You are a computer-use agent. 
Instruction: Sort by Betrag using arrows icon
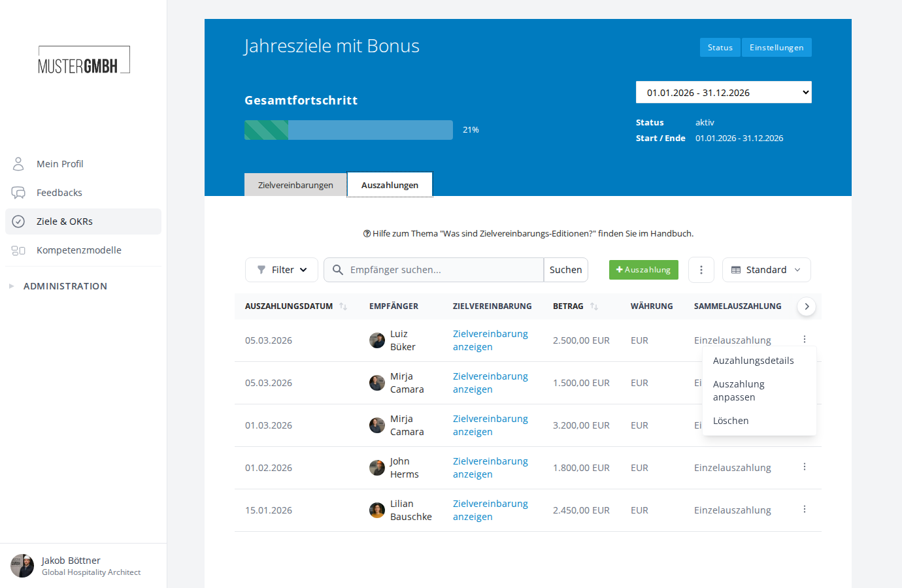click(594, 306)
